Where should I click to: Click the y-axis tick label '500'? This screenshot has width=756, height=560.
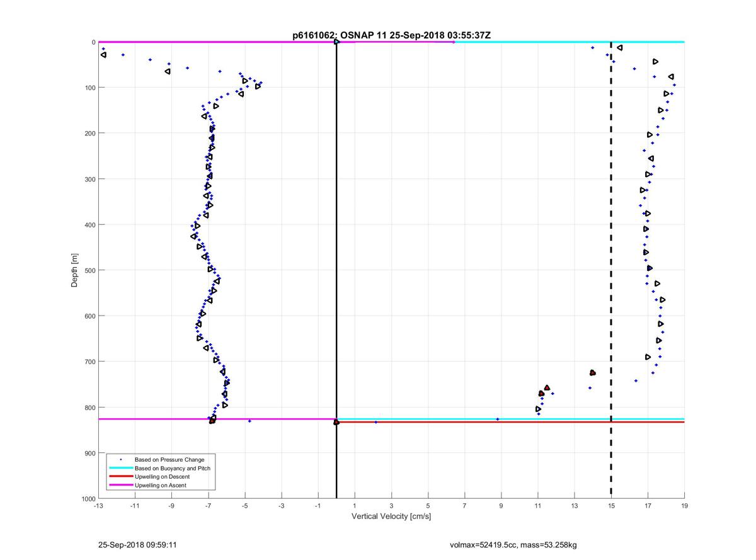point(89,270)
